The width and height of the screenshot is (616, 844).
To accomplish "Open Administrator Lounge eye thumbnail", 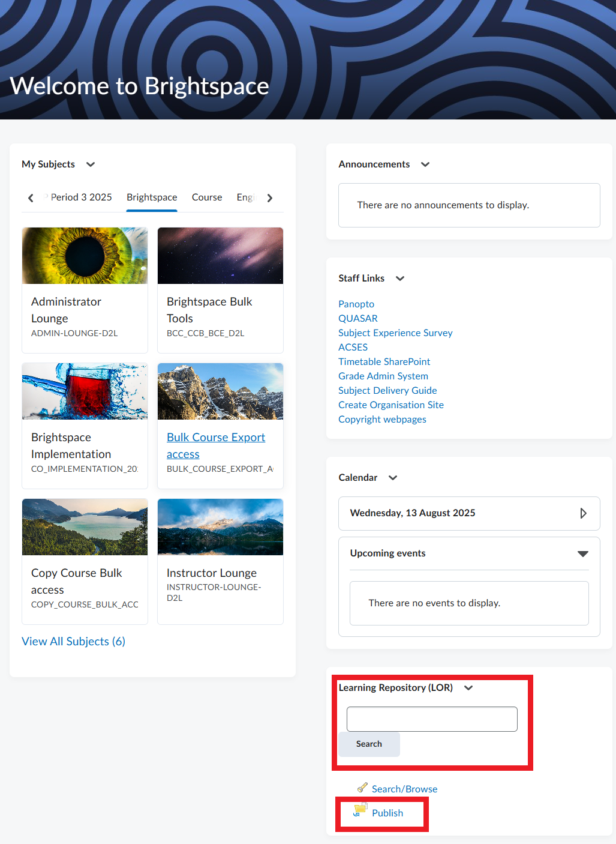I will [x=85, y=256].
